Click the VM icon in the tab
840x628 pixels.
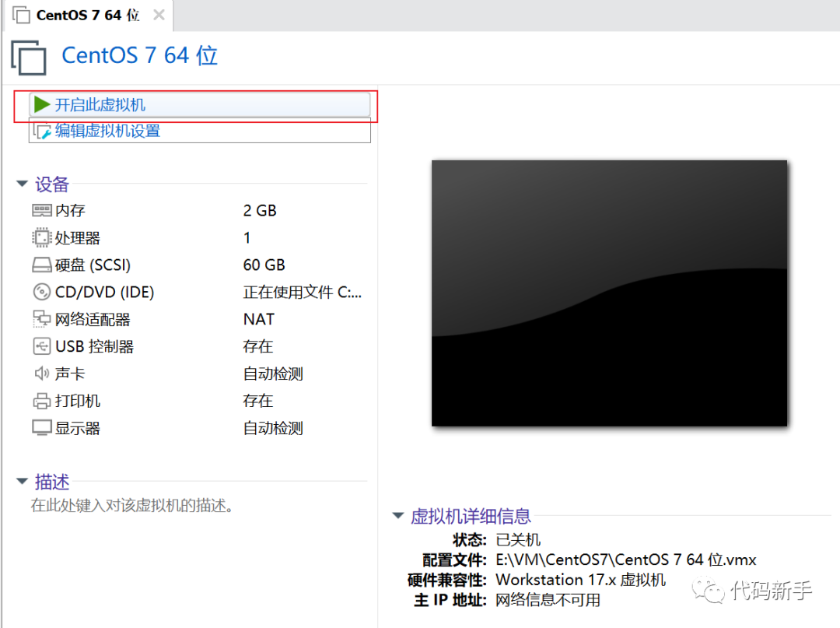(x=21, y=15)
